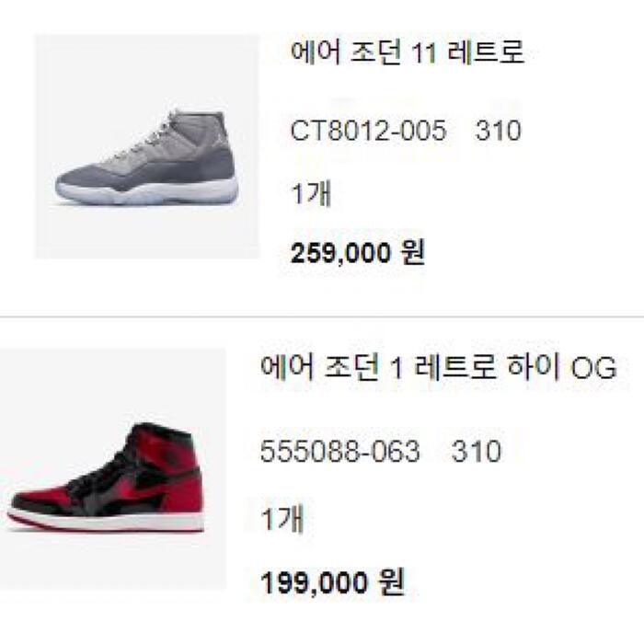Select the product code CT8012-005

click(x=368, y=131)
